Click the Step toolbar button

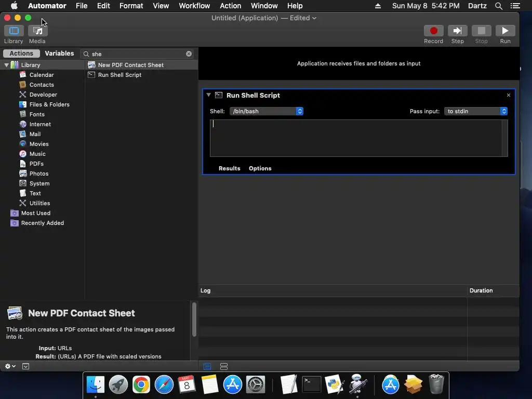pyautogui.click(x=457, y=31)
